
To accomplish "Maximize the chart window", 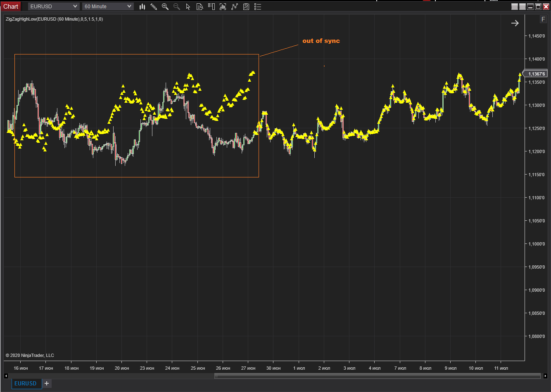I will (538, 7).
